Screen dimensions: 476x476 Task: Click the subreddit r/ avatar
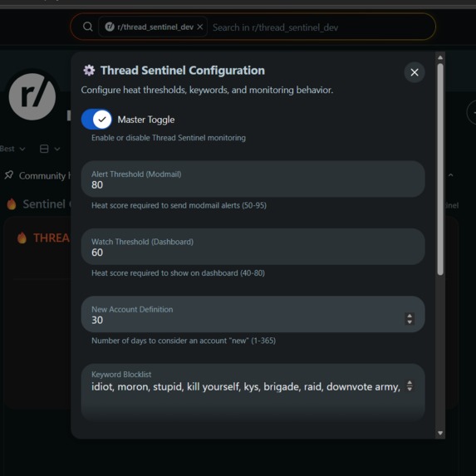32,96
